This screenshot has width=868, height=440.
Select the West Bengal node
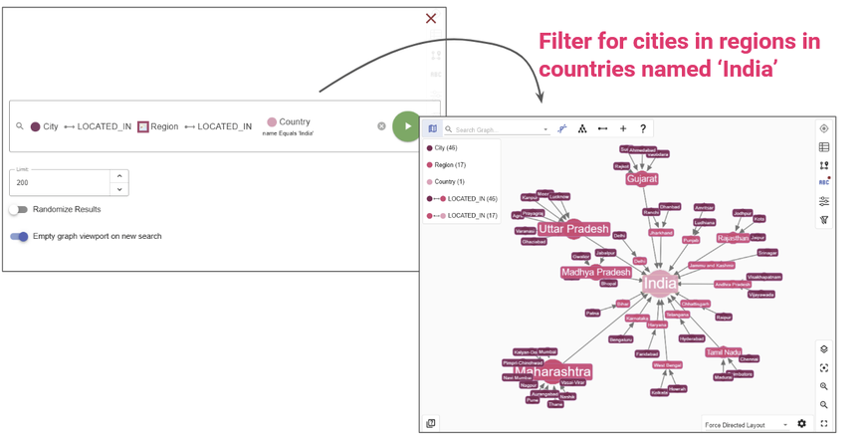tap(667, 365)
